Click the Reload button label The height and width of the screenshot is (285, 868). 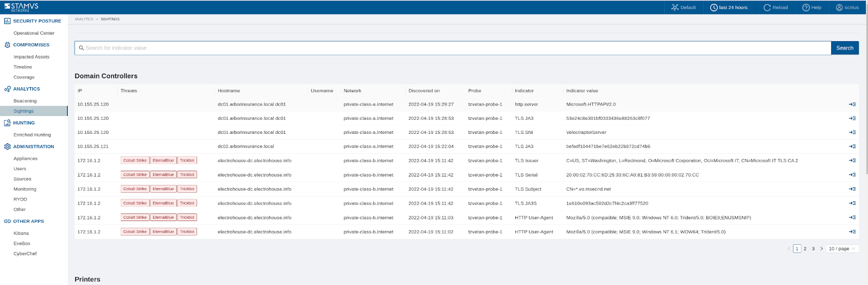tap(780, 8)
